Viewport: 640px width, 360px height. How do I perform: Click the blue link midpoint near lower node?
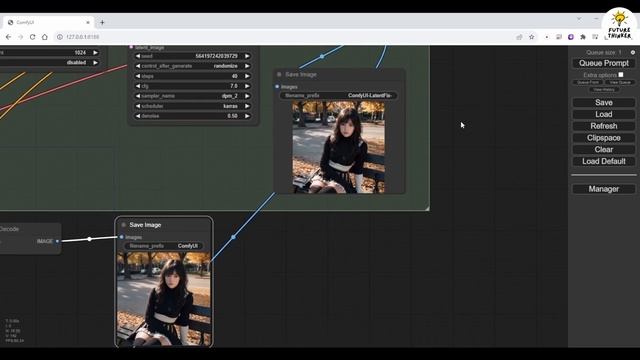coord(233,237)
